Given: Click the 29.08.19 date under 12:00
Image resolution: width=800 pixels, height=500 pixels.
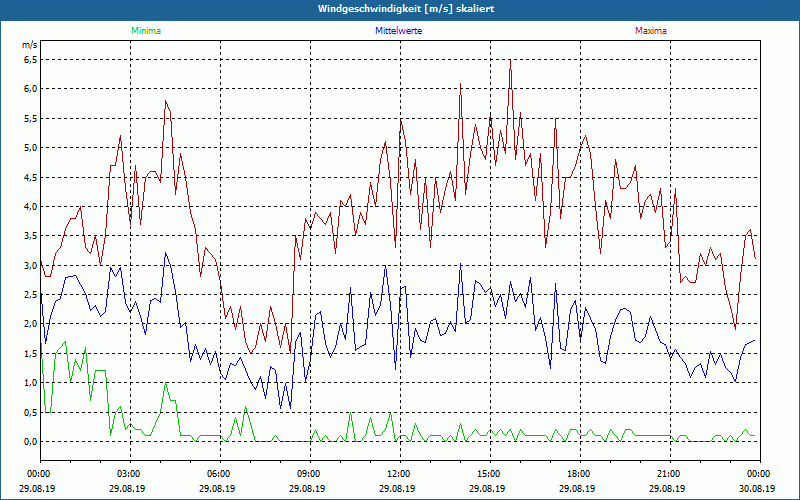Looking at the screenshot, I should [397, 488].
